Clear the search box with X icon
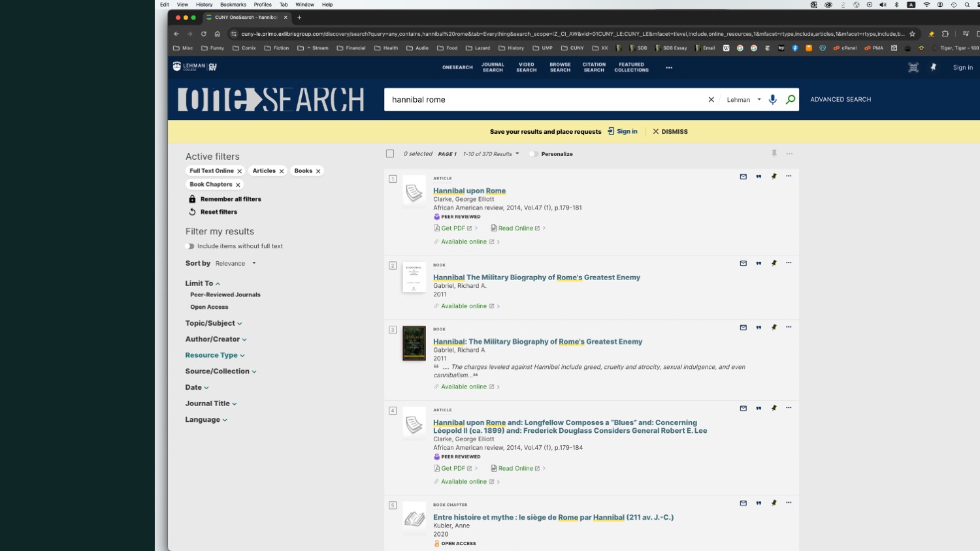Viewport: 980px width, 551px height. coord(711,100)
